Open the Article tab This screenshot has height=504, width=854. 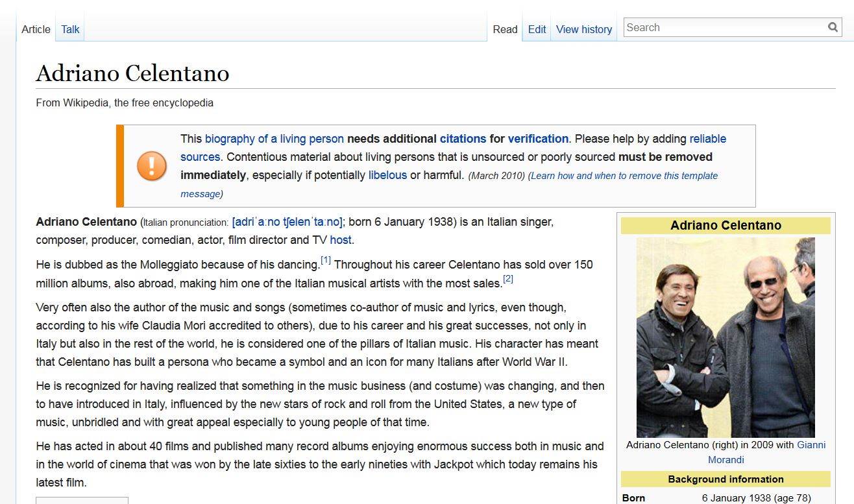click(36, 29)
